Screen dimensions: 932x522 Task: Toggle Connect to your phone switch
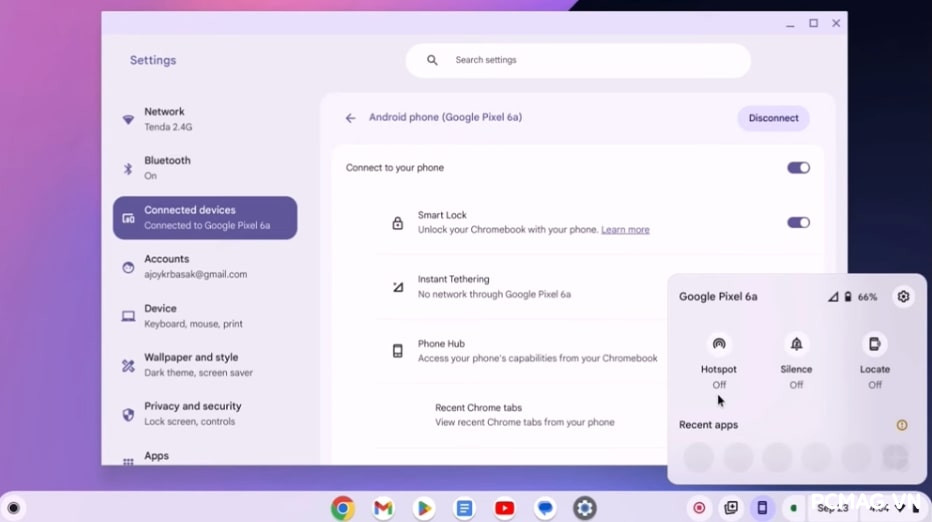[x=798, y=168]
